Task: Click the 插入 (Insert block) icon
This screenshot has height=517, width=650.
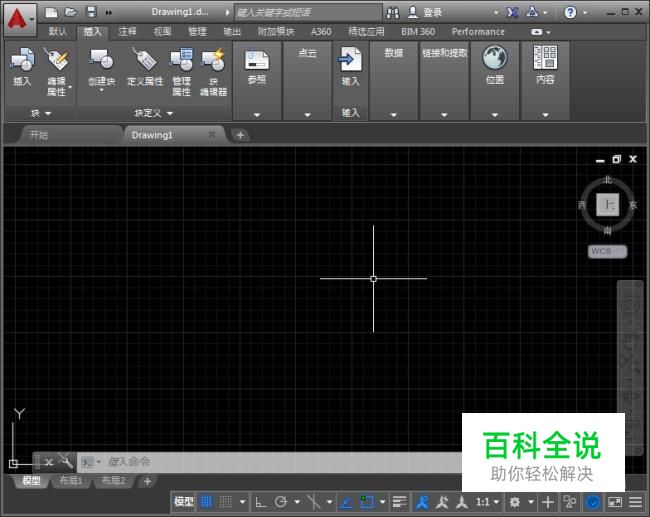Action: 22,61
